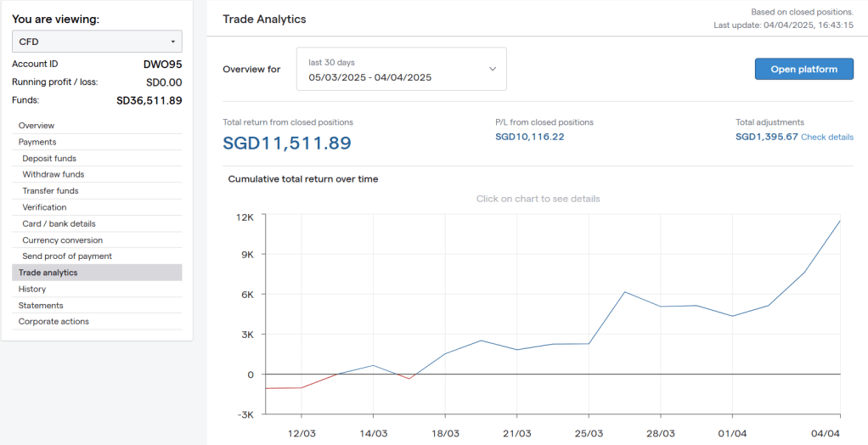Image resolution: width=868 pixels, height=445 pixels.
Task: Select Payments in the sidebar menu
Action: coord(37,142)
